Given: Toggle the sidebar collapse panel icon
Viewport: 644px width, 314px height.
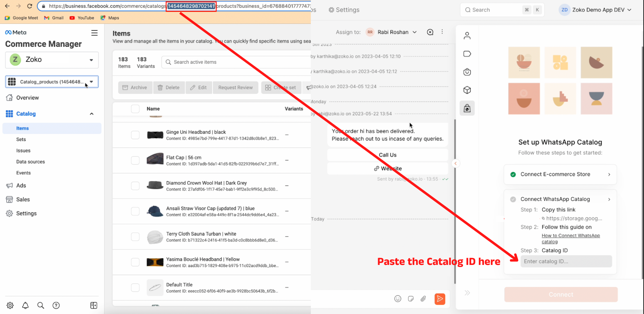Looking at the screenshot, I should pyautogui.click(x=94, y=305).
